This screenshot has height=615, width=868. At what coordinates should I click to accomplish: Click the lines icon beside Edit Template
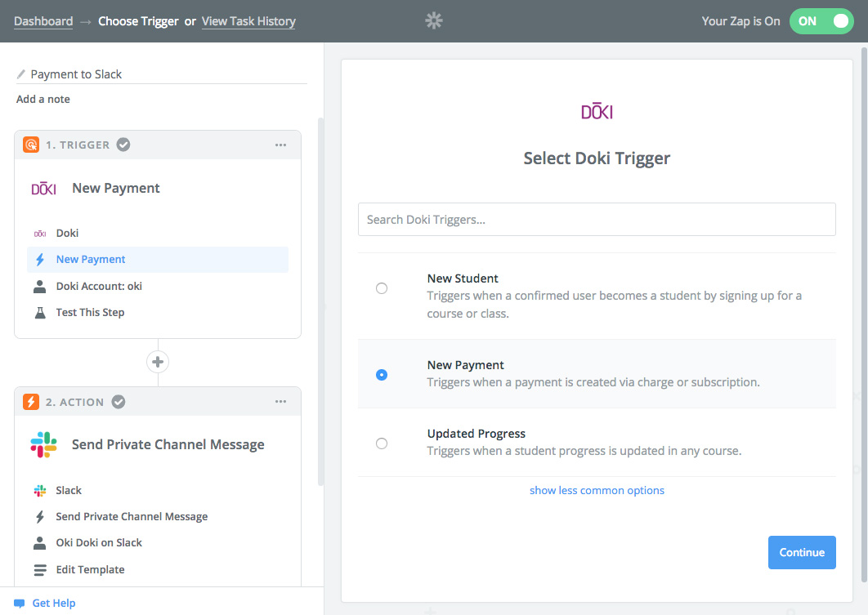pyautogui.click(x=40, y=569)
